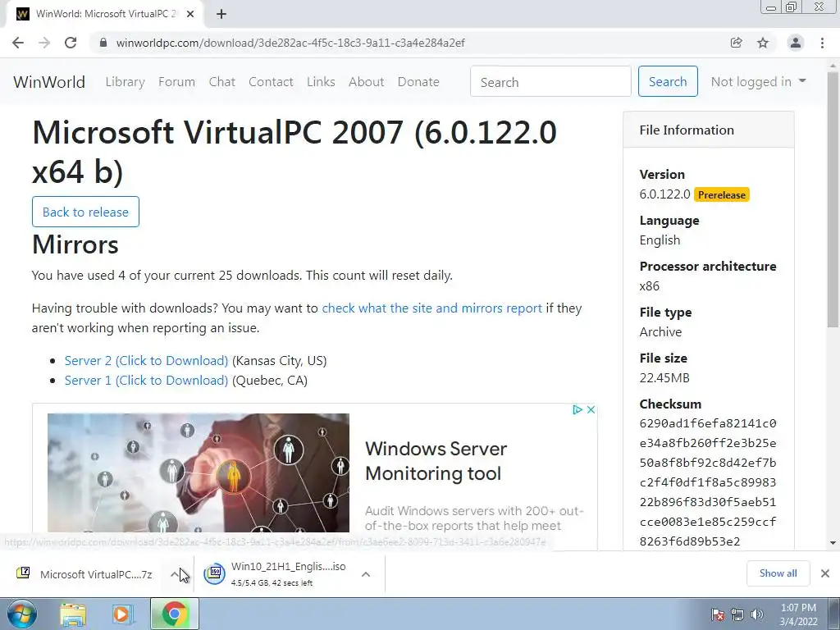Click the ISO file progress icon
The width and height of the screenshot is (840, 630).
(214, 573)
